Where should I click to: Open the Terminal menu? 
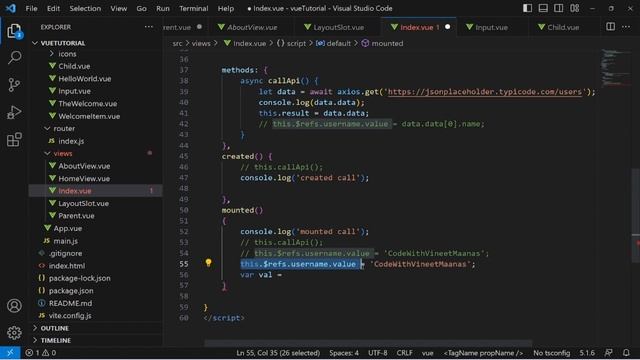point(193,8)
